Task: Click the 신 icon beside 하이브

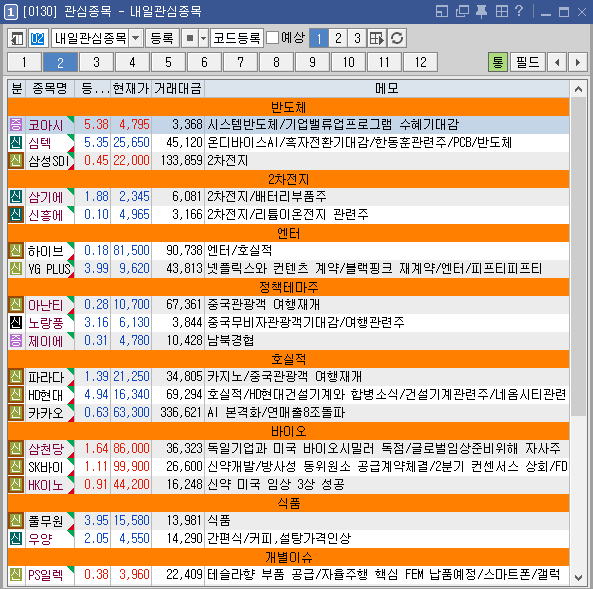Action: coord(16,250)
